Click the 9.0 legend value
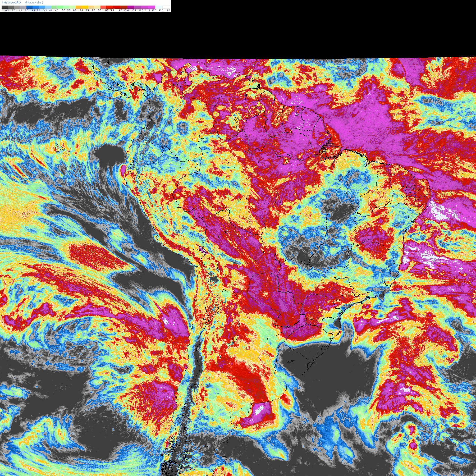 pyautogui.click(x=112, y=10)
